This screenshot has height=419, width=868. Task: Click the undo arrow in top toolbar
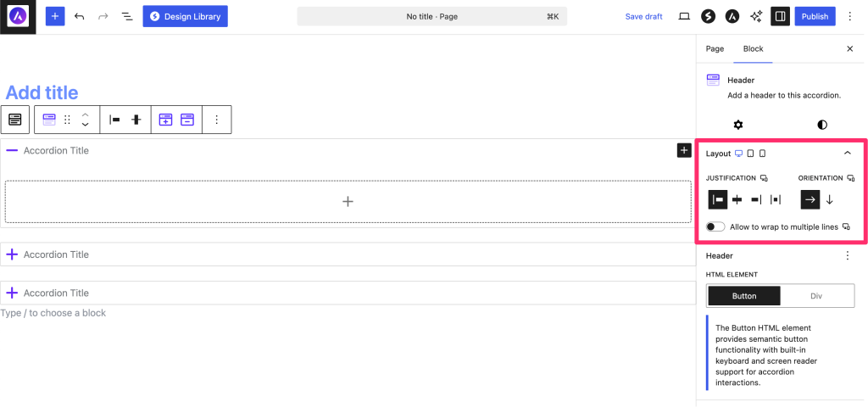point(79,16)
